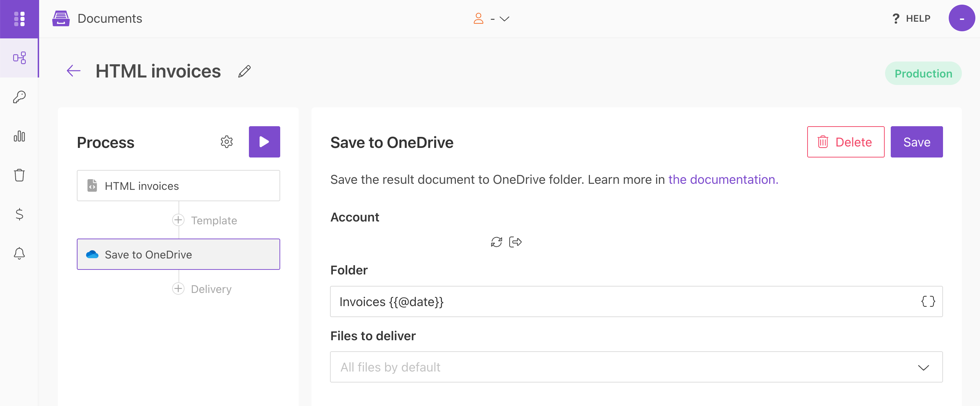Screen dimensions: 980x406
Task: Open the documentation link
Action: coord(723,179)
